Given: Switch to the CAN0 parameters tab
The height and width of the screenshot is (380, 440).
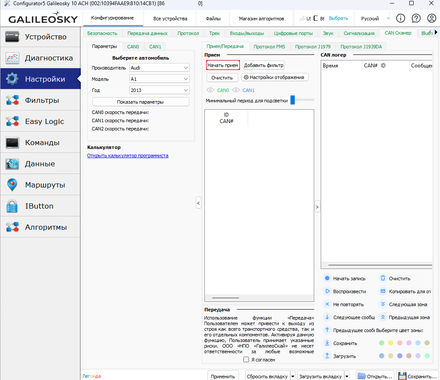Looking at the screenshot, I should [133, 47].
